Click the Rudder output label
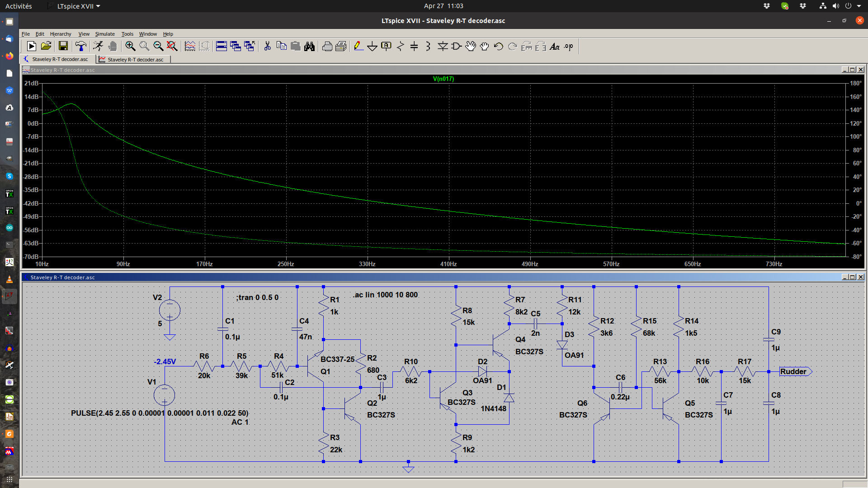Image resolution: width=868 pixels, height=488 pixels. [x=796, y=371]
